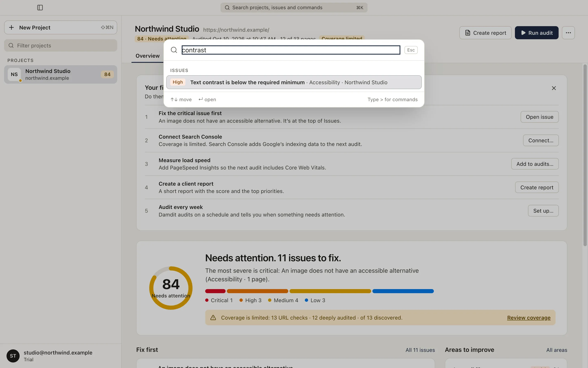The image size is (588, 368).
Task: Click the 84 badge in sidebar
Action: [x=107, y=74]
